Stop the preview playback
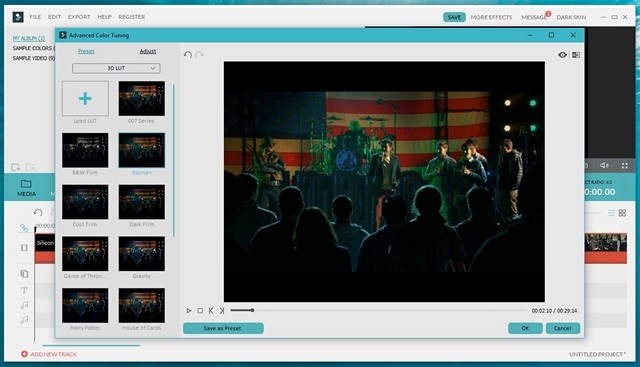The height and width of the screenshot is (367, 640). tap(200, 311)
